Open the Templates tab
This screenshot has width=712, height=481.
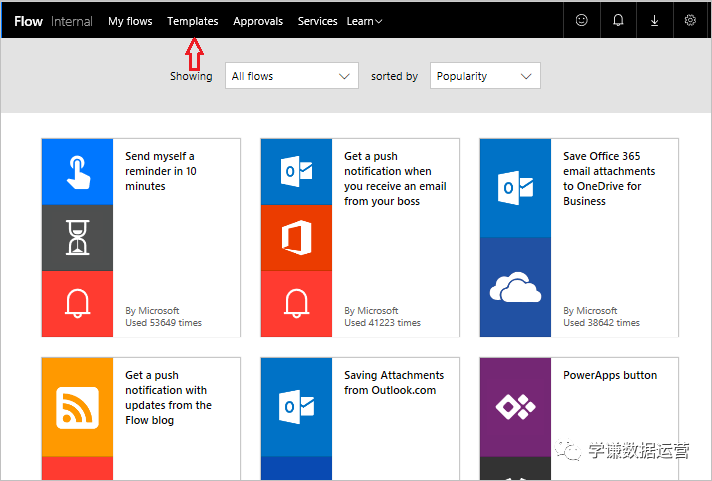click(x=193, y=21)
